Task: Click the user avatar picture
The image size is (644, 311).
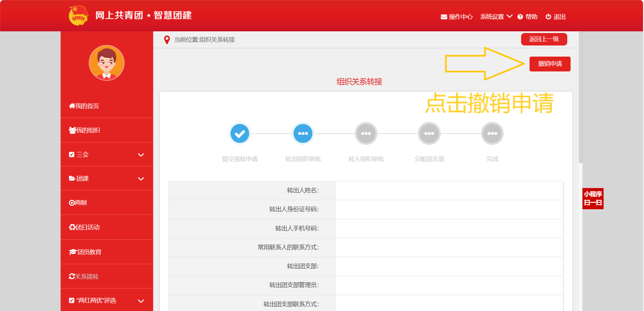Action: click(x=106, y=63)
